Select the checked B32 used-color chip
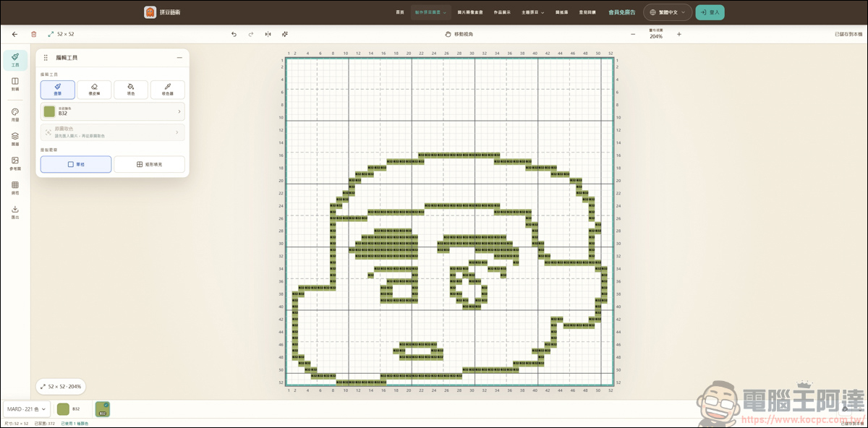Viewport: 868px width, 428px height. 102,409
